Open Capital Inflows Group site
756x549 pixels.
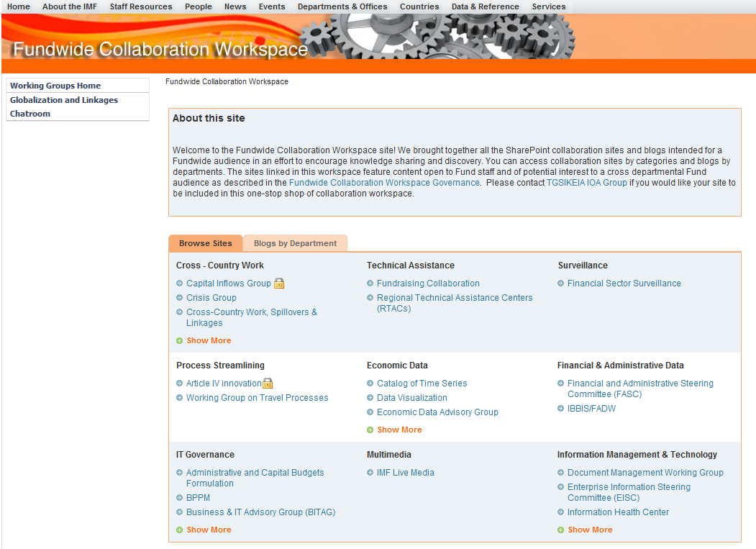point(229,283)
